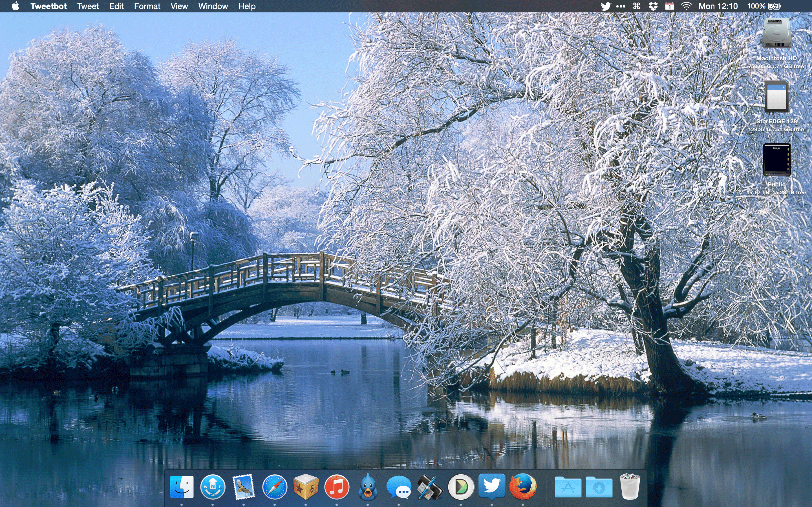Open the battery 100% status menu

pos(764,6)
